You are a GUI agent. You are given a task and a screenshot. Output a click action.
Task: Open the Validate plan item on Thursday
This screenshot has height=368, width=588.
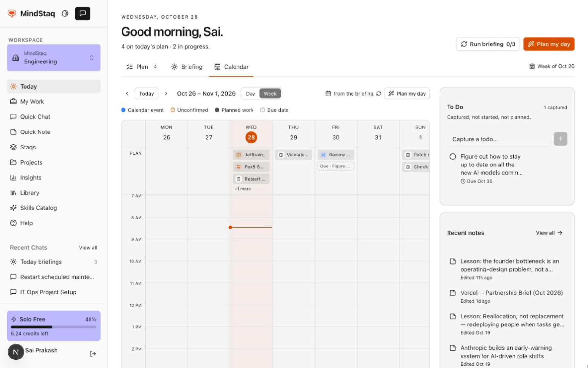tap(294, 155)
